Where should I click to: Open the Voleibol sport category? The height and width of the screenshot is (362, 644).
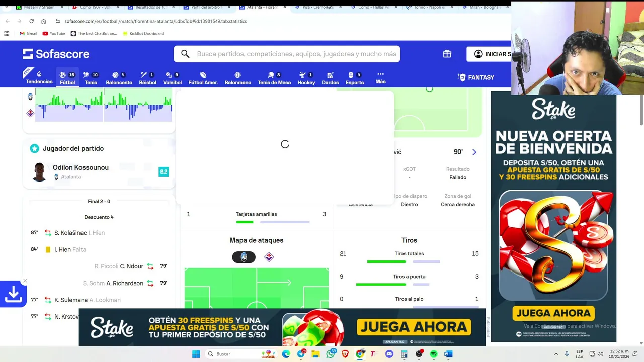point(173,78)
